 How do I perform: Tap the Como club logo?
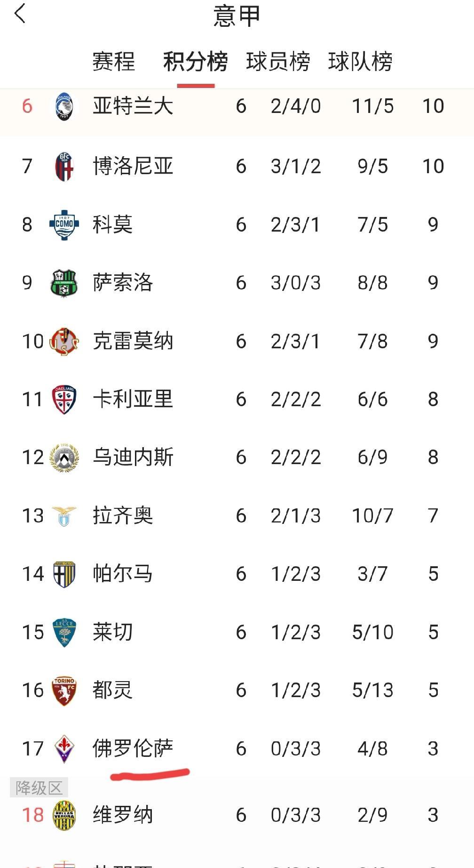[x=64, y=225]
